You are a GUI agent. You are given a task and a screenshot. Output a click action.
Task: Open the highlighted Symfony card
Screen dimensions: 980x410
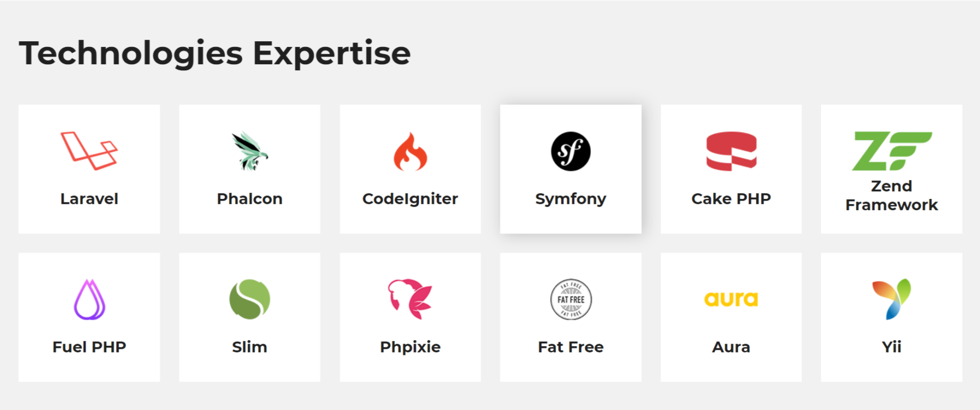571,169
